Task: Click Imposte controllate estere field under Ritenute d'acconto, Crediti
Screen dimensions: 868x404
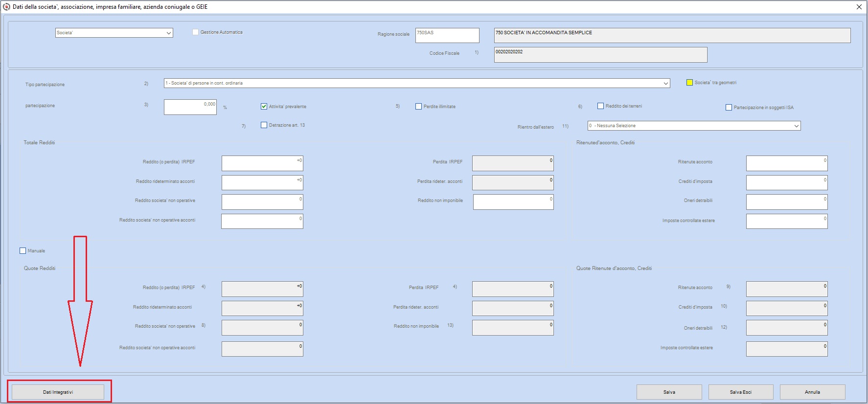Action: click(787, 221)
